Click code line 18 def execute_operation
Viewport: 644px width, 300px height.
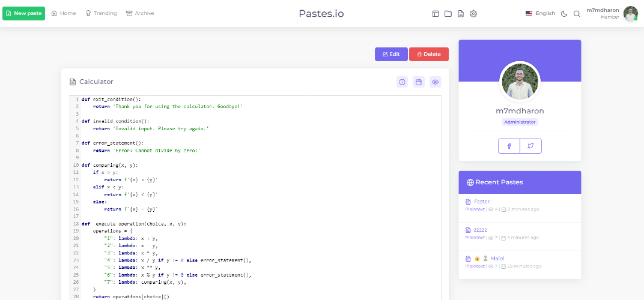pos(134,224)
